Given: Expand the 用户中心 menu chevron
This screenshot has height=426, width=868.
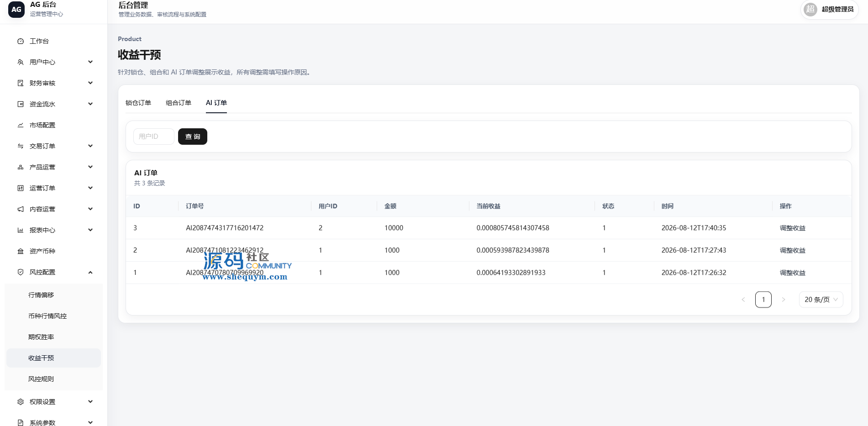Looking at the screenshot, I should point(90,62).
